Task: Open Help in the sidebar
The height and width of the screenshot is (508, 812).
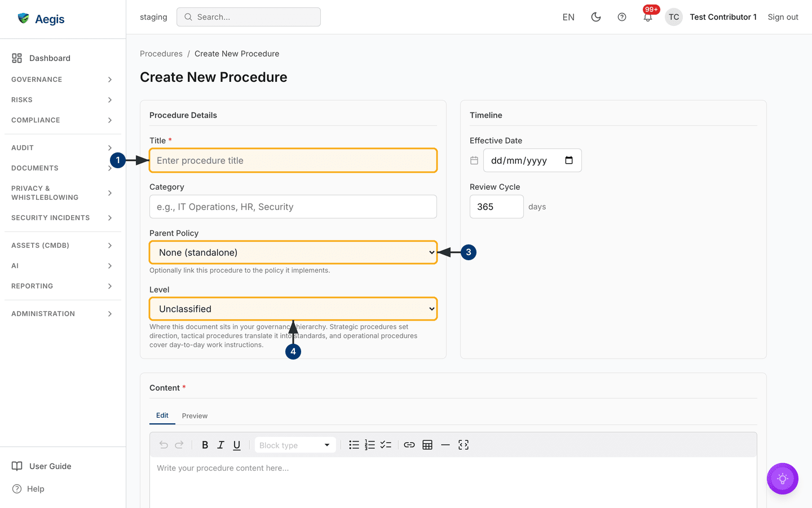Action: (x=63, y=489)
